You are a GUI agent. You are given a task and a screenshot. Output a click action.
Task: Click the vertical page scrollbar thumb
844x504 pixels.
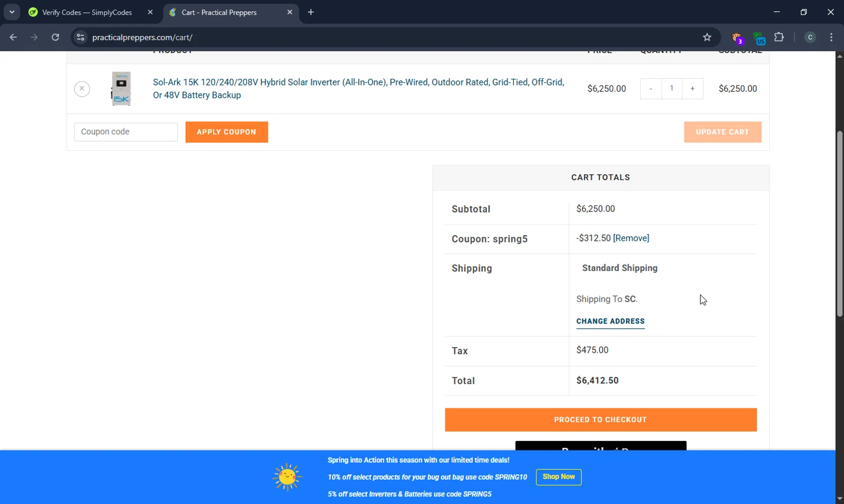pyautogui.click(x=839, y=224)
